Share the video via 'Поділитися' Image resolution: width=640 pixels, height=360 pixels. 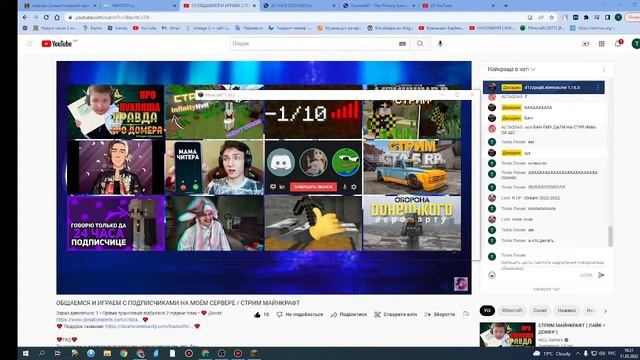pyautogui.click(x=348, y=315)
